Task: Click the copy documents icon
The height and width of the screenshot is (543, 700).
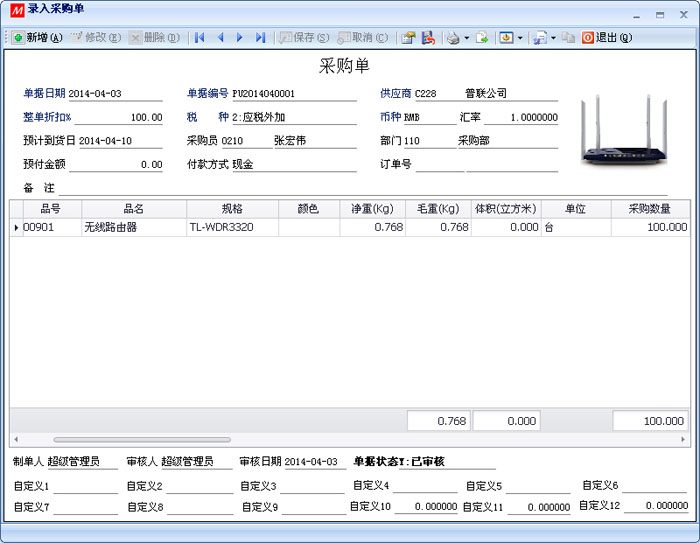Action: click(x=568, y=38)
